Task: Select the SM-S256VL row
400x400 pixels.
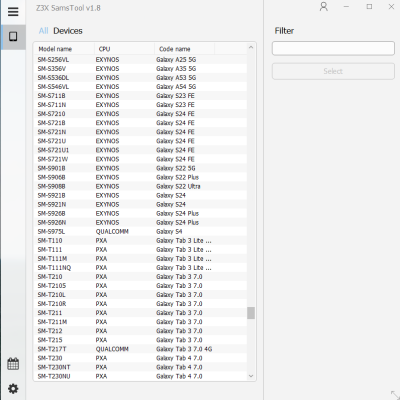Action: [140, 60]
